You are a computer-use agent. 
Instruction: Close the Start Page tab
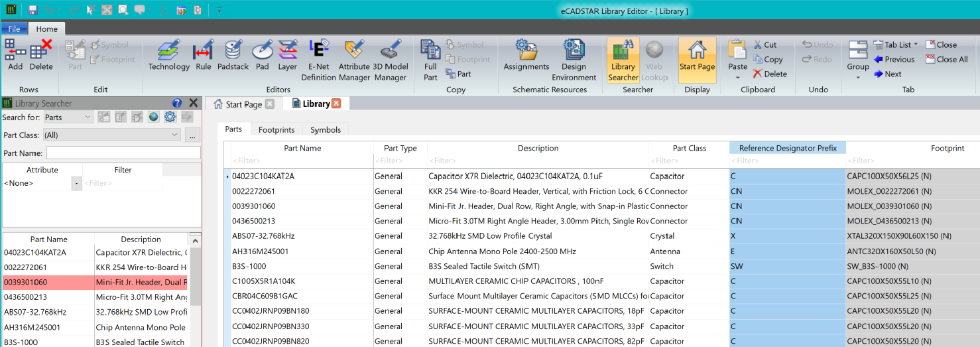[269, 104]
